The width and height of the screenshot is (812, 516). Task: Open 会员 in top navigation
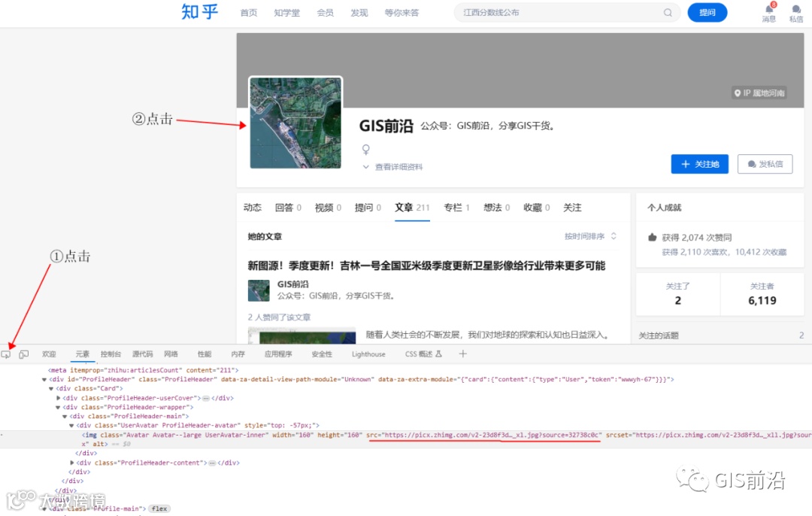pos(326,13)
